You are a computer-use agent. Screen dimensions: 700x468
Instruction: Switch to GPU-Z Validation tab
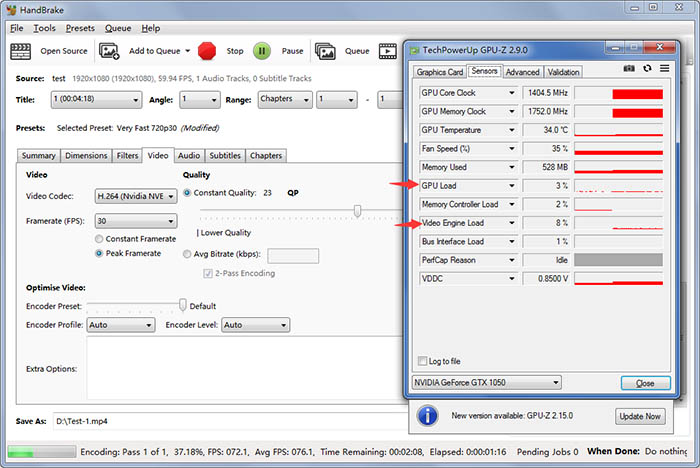click(x=563, y=72)
